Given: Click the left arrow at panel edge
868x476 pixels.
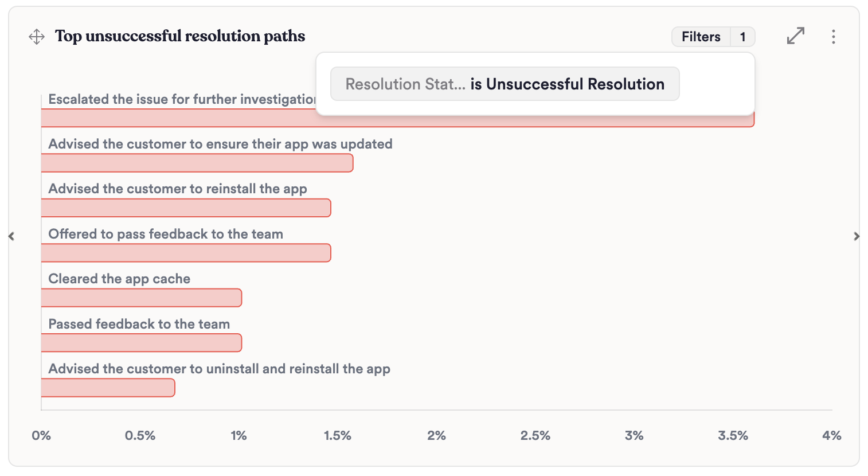Looking at the screenshot, I should pyautogui.click(x=11, y=236).
